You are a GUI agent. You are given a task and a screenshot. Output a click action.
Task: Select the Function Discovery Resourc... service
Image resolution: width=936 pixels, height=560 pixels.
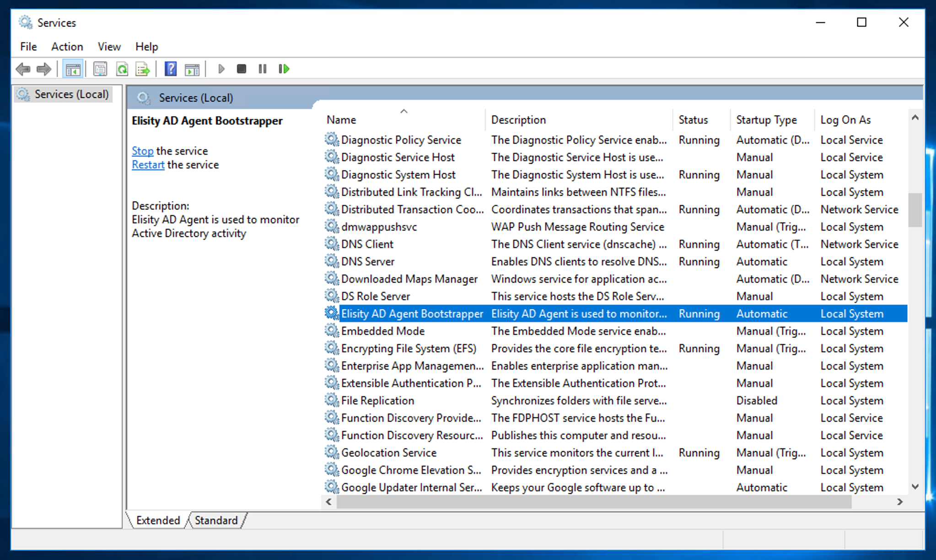pyautogui.click(x=615, y=435)
